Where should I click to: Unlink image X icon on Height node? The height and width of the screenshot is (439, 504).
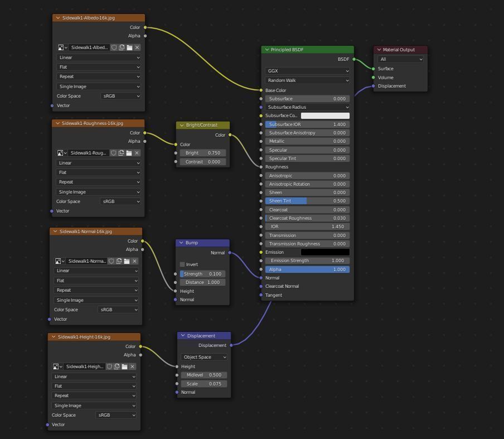point(132,366)
